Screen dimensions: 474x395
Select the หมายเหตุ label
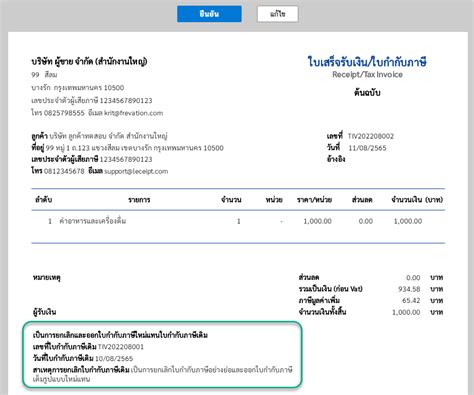pyautogui.click(x=47, y=277)
